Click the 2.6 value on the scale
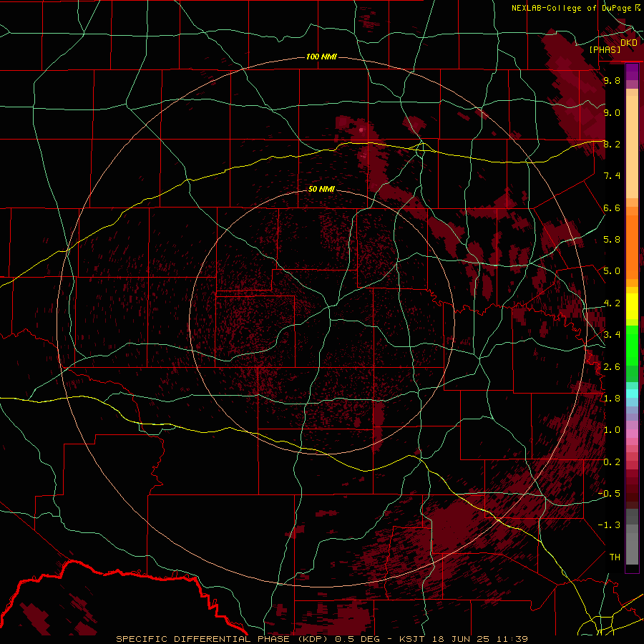Viewport: 644px width, 644px height. point(612,367)
